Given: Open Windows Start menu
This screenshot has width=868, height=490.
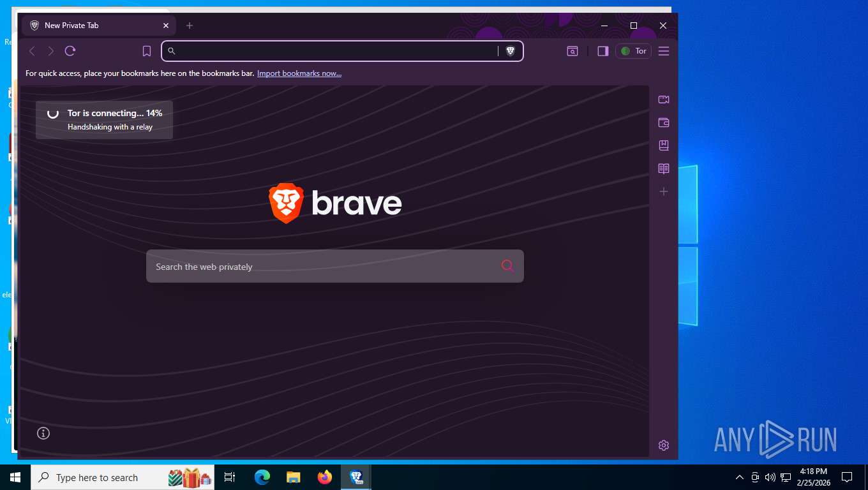Looking at the screenshot, I should pyautogui.click(x=15, y=477).
